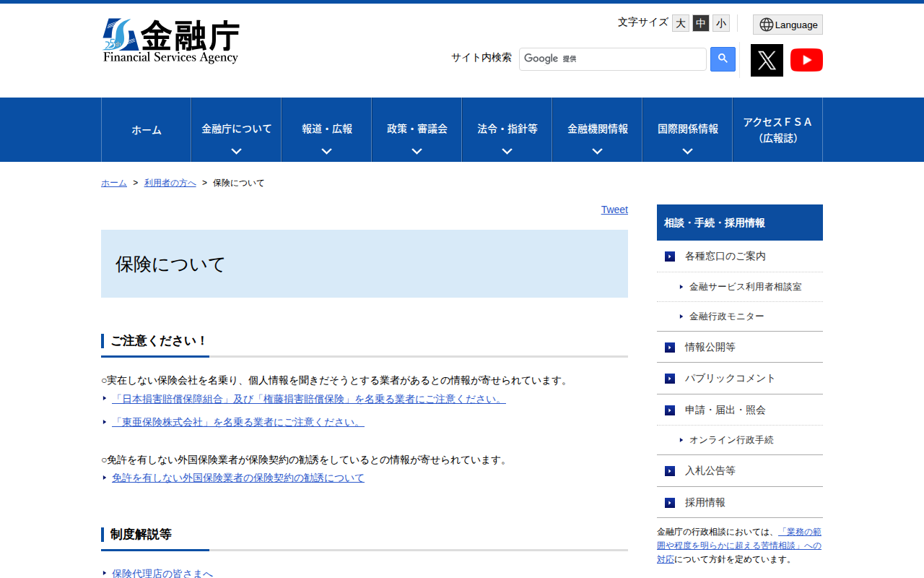Expand the 金融庁について navigation dropdown
924x578 pixels.
pos(235,130)
